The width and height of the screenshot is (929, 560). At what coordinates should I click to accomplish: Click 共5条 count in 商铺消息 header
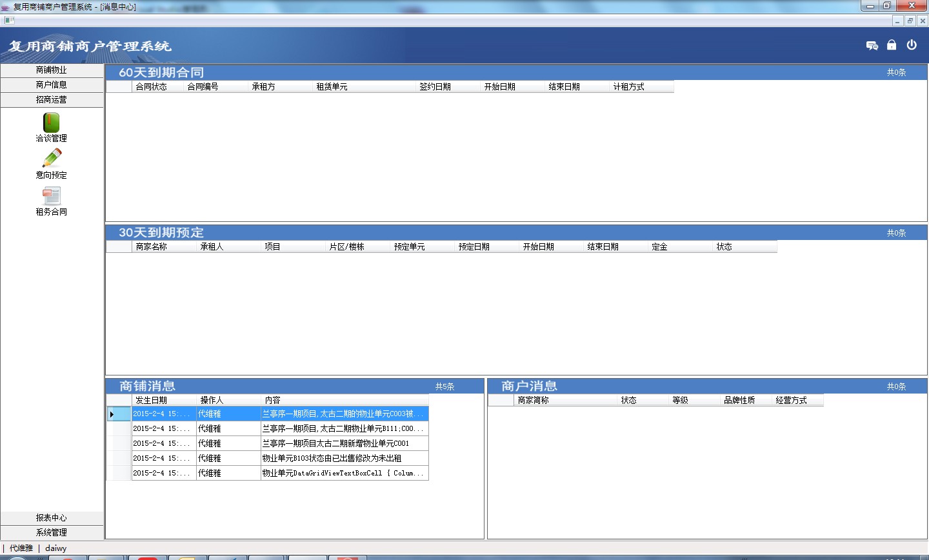445,386
